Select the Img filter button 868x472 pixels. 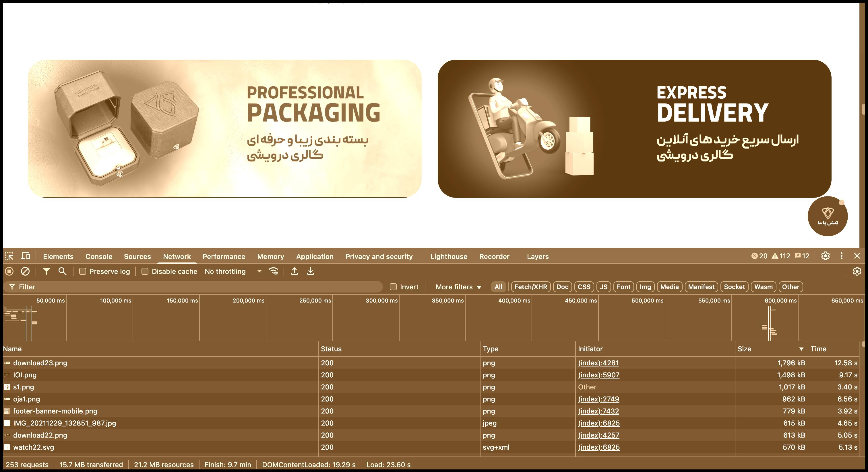[x=645, y=287]
